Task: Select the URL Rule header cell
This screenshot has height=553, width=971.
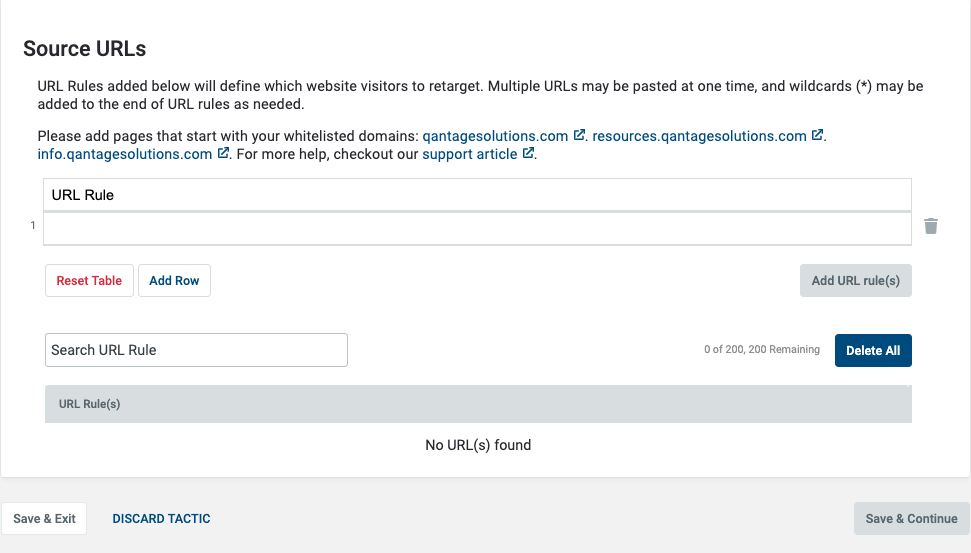Action: 477,195
